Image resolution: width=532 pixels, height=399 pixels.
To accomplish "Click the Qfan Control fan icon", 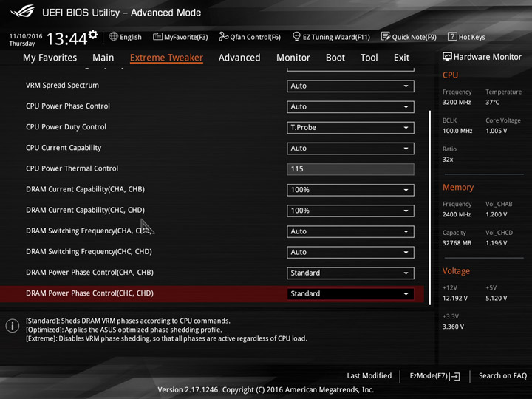I will coord(223,36).
